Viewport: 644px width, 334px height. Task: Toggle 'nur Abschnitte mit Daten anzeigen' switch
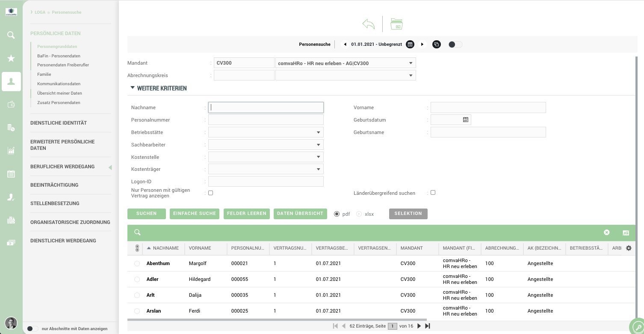(x=32, y=329)
